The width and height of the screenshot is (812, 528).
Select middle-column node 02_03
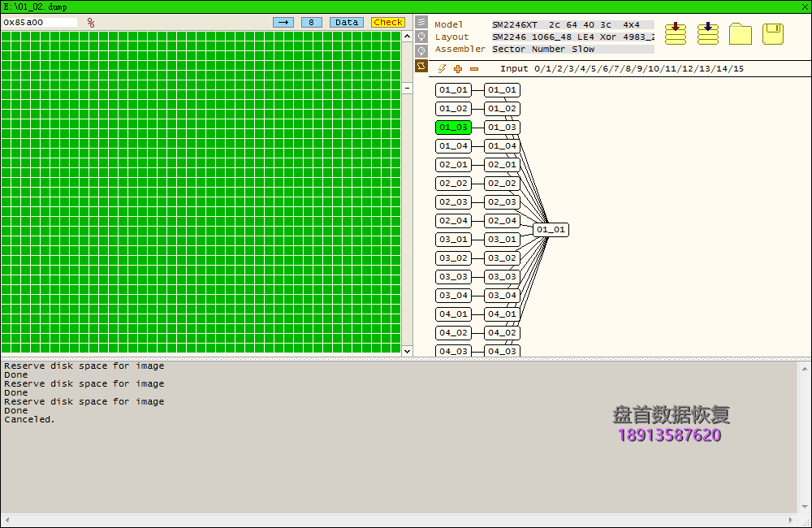coord(502,202)
